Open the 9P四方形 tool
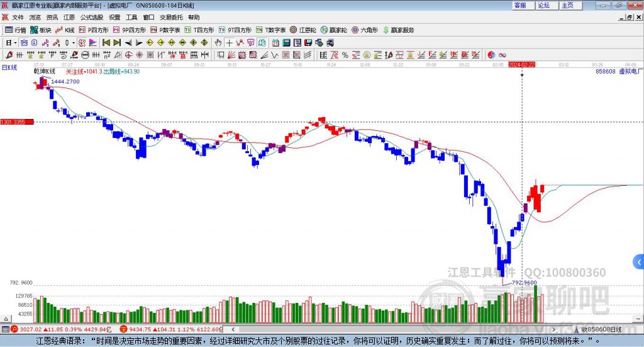This screenshot has width=644, height=347. [x=130, y=30]
